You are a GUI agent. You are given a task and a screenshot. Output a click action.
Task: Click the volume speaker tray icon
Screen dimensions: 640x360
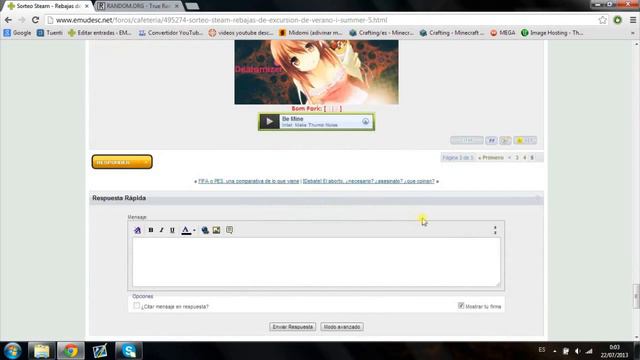[x=577, y=351]
